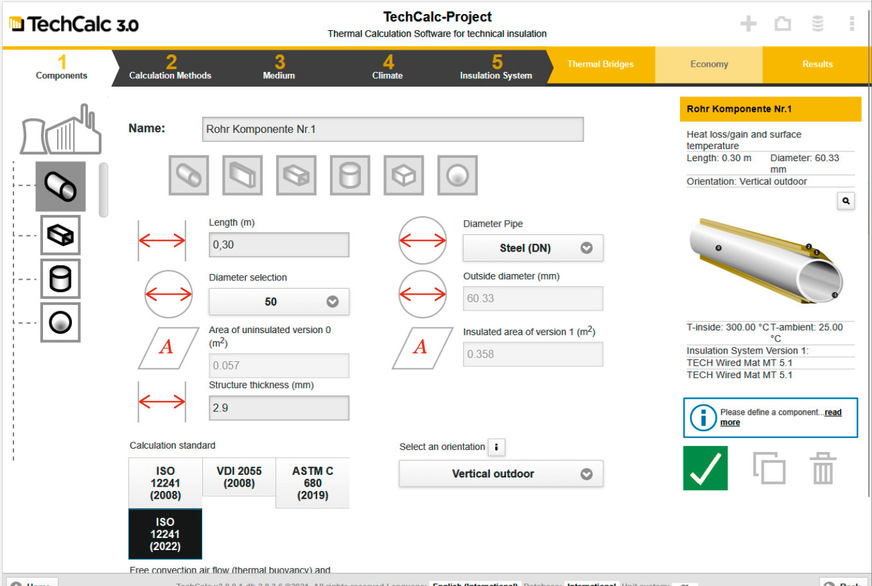
Task: Open the Results tab
Action: [x=817, y=64]
